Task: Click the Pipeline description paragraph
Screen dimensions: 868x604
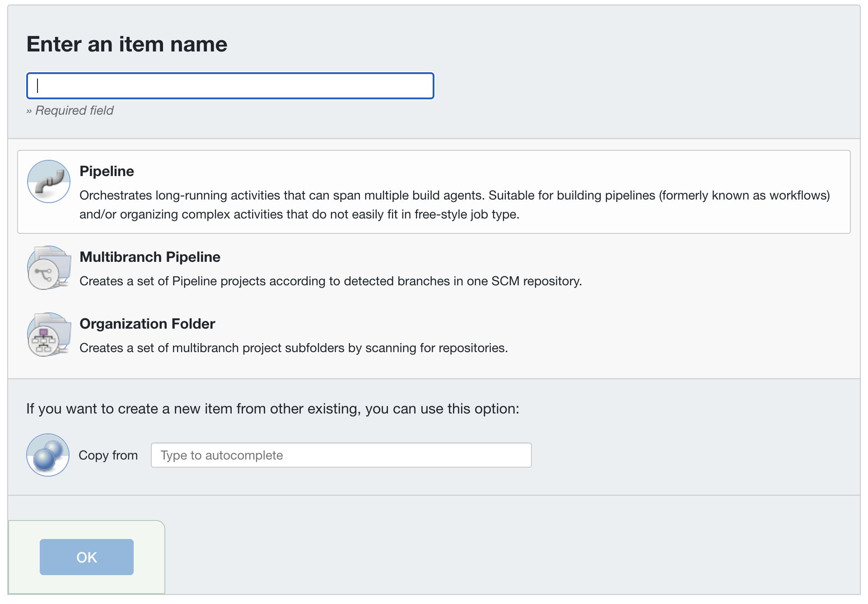Action: point(454,195)
